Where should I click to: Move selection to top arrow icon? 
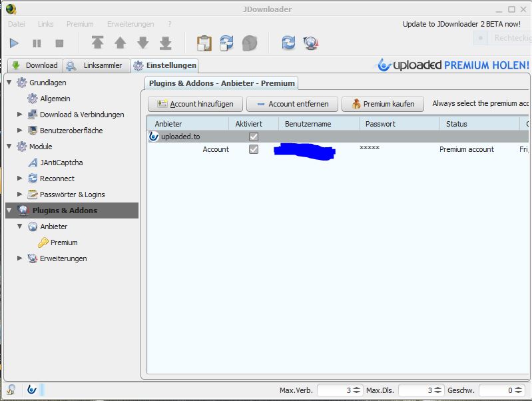[97, 43]
